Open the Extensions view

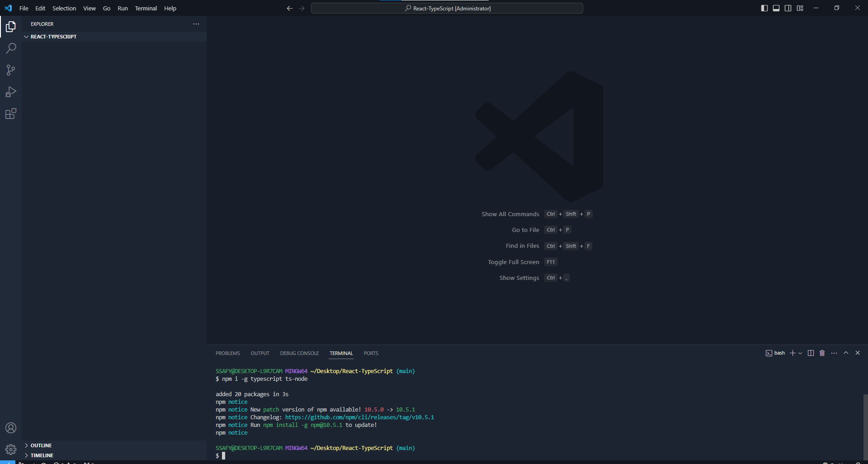point(11,114)
